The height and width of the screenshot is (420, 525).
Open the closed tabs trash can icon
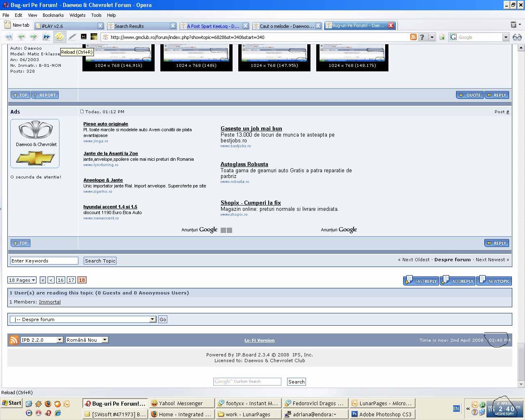pyautogui.click(x=513, y=25)
